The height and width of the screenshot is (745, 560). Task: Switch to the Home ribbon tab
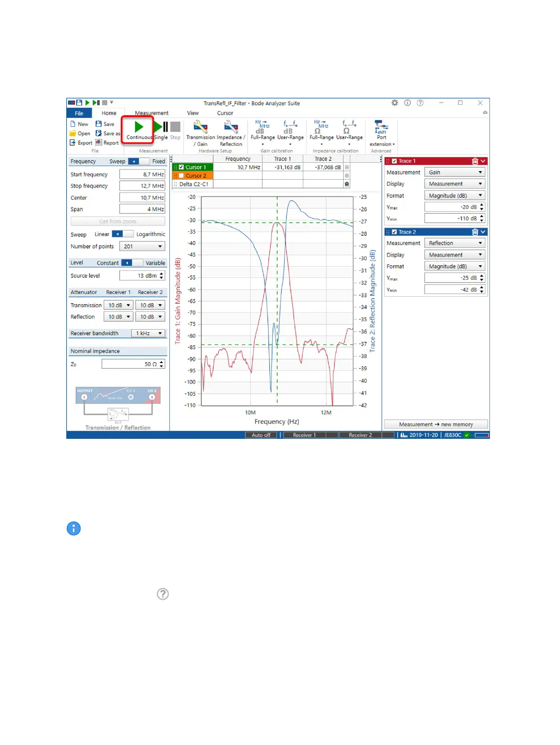click(109, 113)
